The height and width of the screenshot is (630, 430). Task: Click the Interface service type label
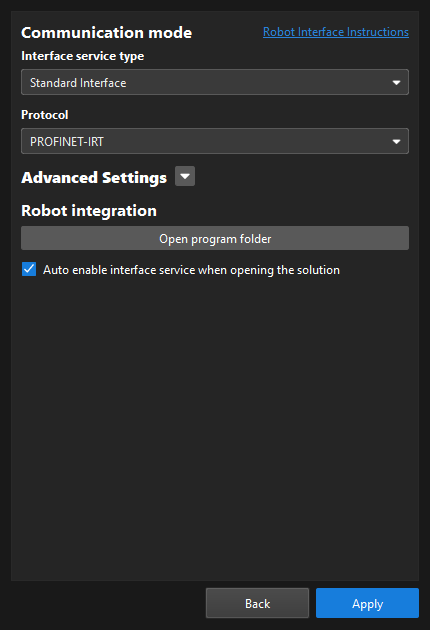pyautogui.click(x=82, y=56)
